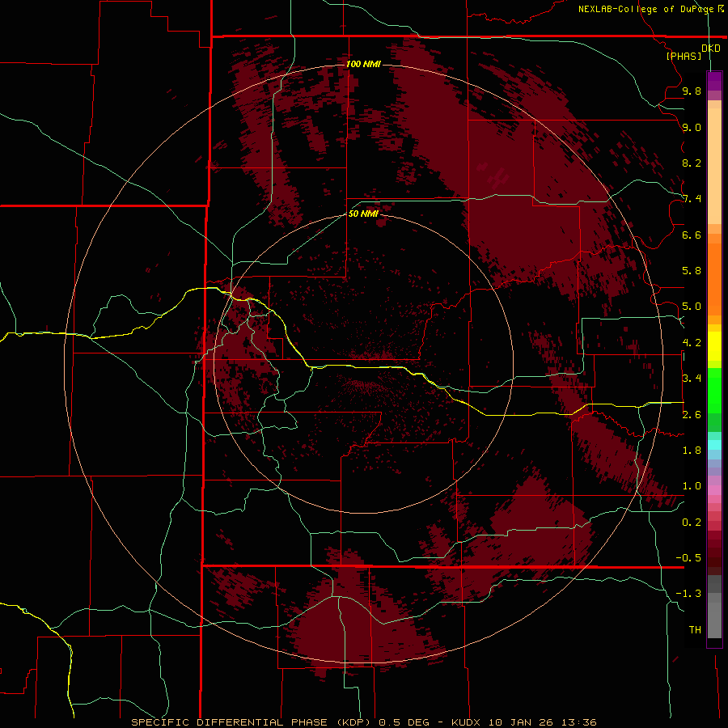Click the 13:36 time stamp
The image size is (728, 728).
click(x=578, y=722)
